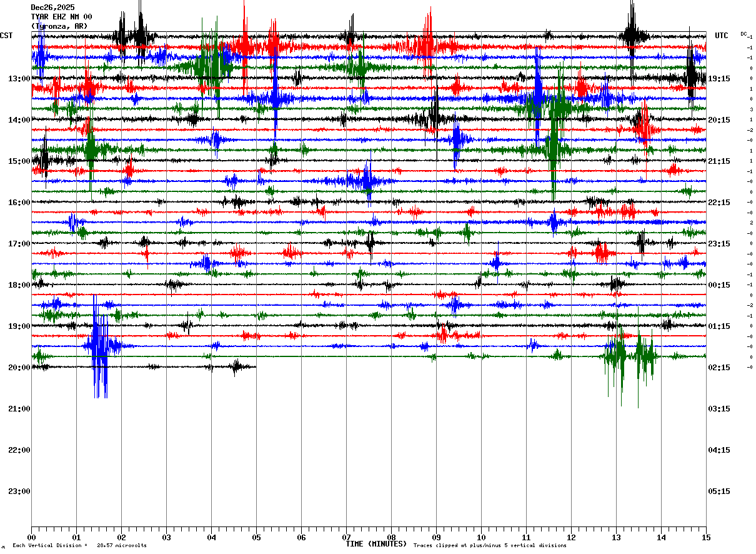Click minute tick label 05

[x=256, y=538]
